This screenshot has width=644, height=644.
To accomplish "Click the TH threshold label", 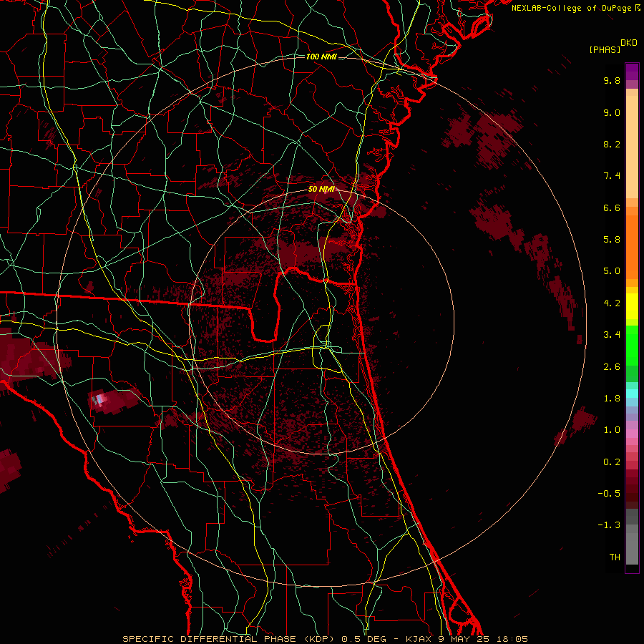I will coord(615,557).
